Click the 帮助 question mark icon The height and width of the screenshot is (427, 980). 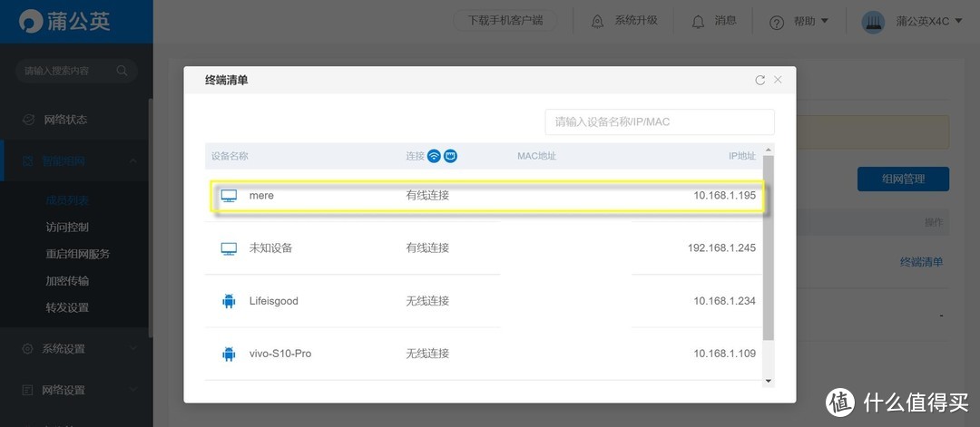(x=777, y=23)
